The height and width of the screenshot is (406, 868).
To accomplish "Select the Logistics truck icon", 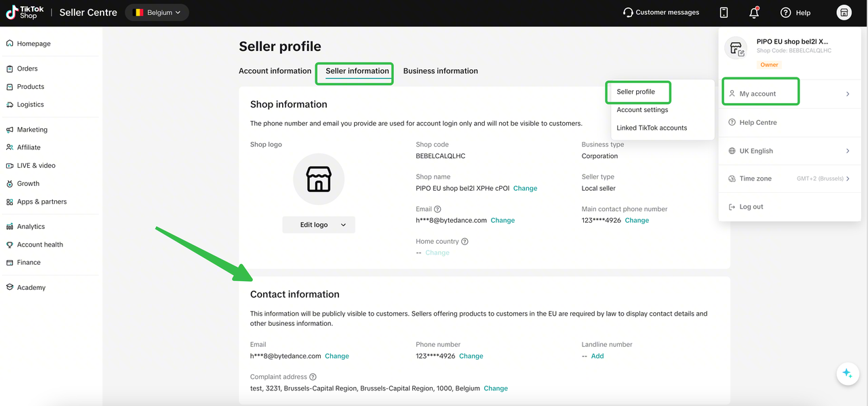I will [9, 105].
